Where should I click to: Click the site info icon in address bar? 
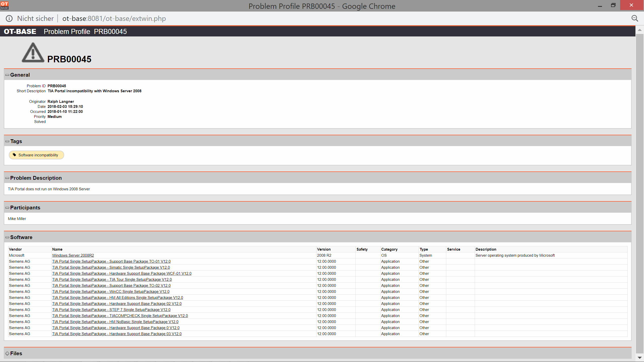[x=9, y=18]
